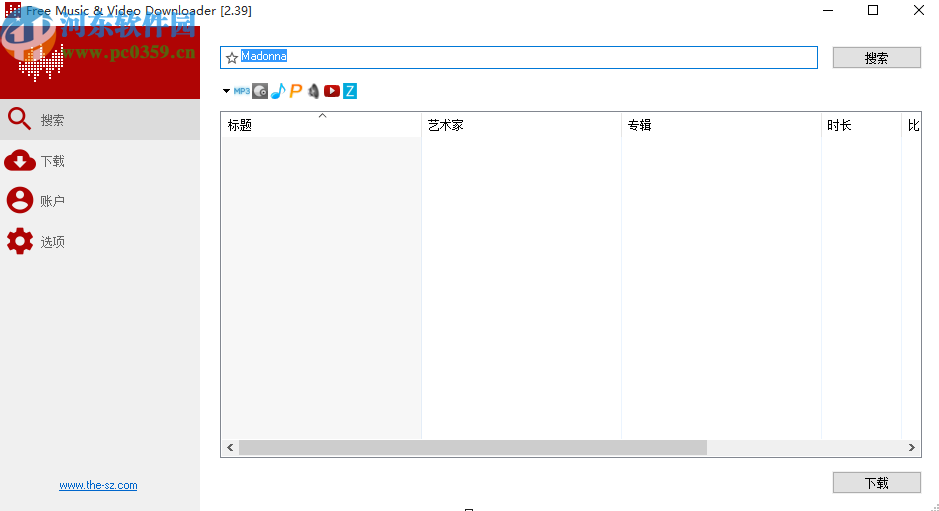
Task: Sort results by 艺术家 column header
Action: coord(521,125)
